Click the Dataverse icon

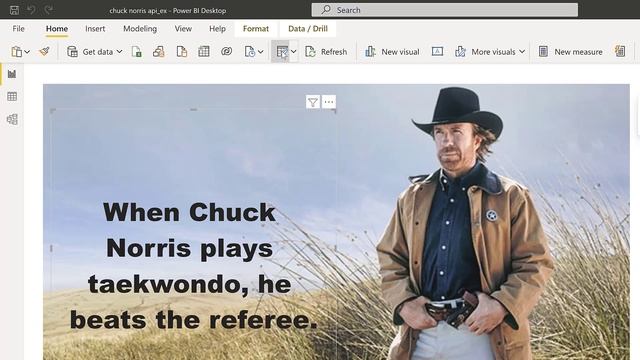[227, 51]
